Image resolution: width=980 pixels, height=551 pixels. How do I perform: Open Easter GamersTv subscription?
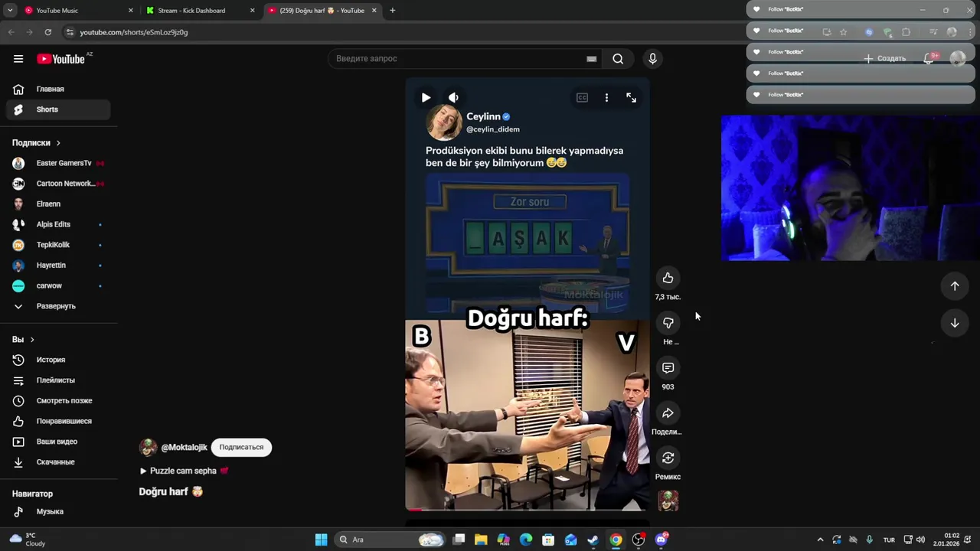(58, 163)
